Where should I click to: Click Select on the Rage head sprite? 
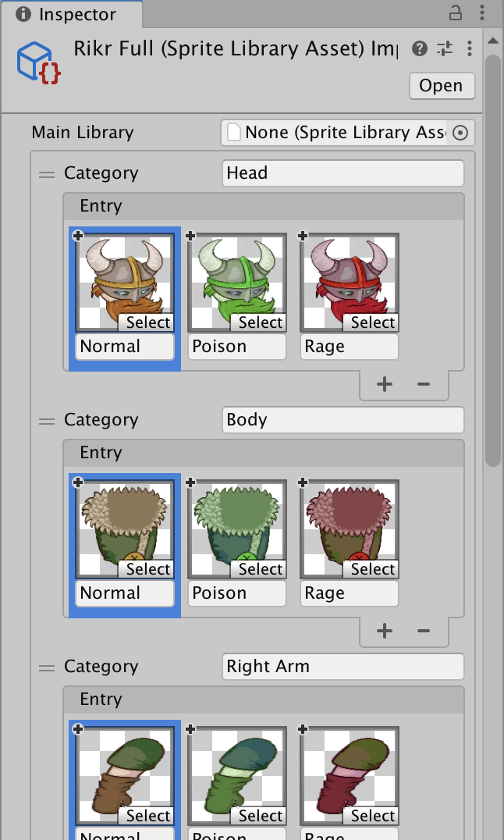372,322
